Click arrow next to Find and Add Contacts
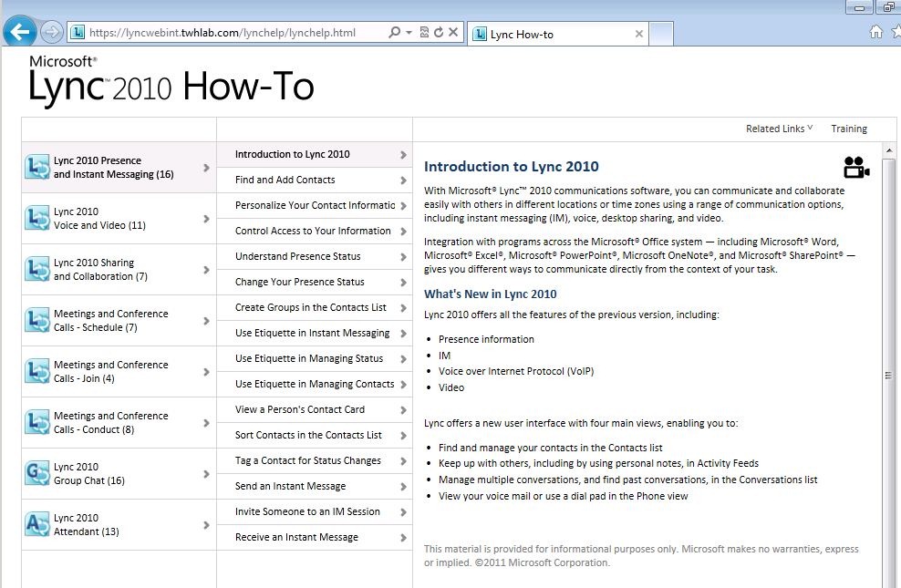Viewport: 901px width, 588px height. pyautogui.click(x=403, y=181)
